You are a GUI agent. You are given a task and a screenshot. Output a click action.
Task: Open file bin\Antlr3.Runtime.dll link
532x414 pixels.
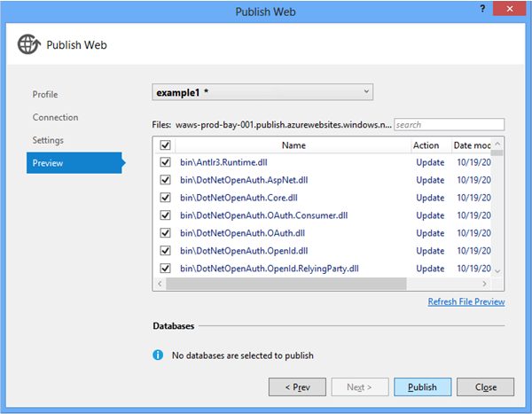click(x=223, y=162)
